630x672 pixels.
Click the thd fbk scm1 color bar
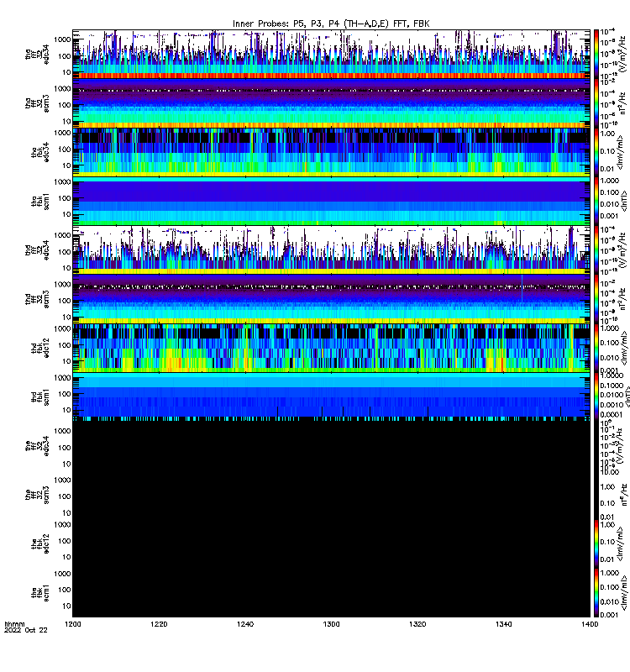[596, 396]
